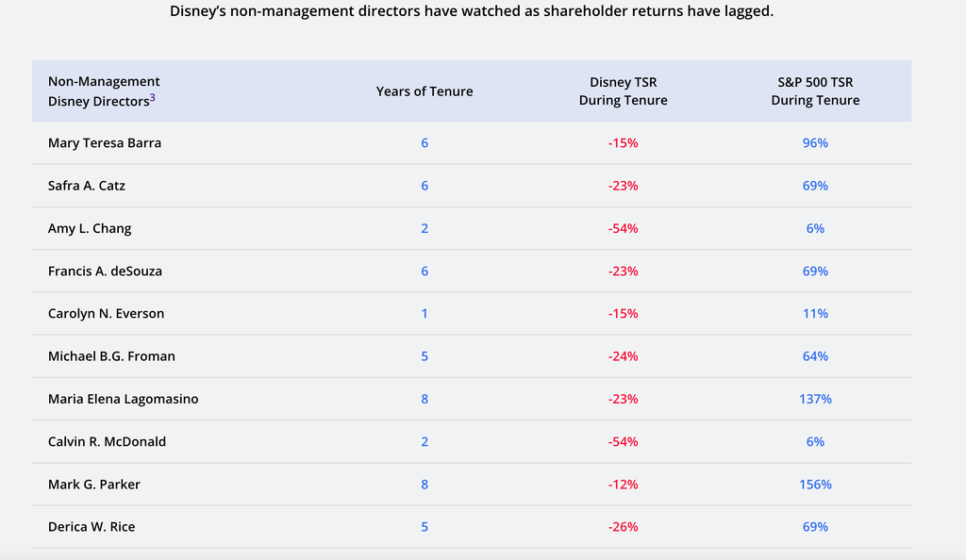Click the 'S&P 500 TSR During Tenure' header
966x560 pixels.
point(815,91)
